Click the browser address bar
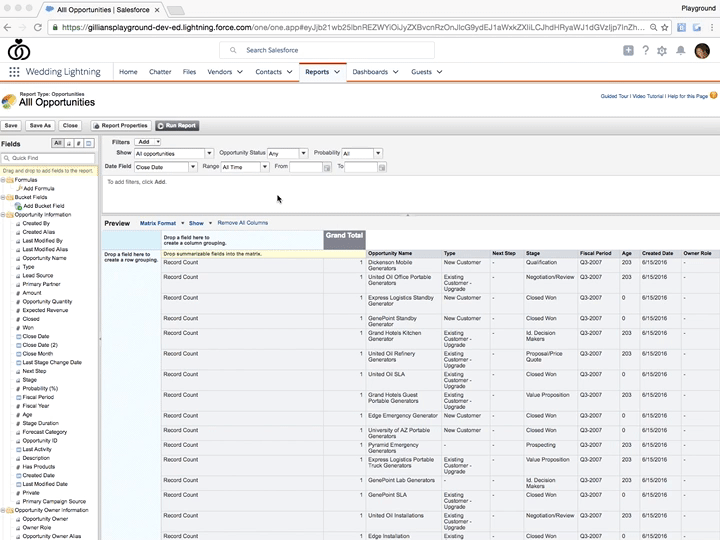The image size is (720, 540). pyautogui.click(x=354, y=27)
